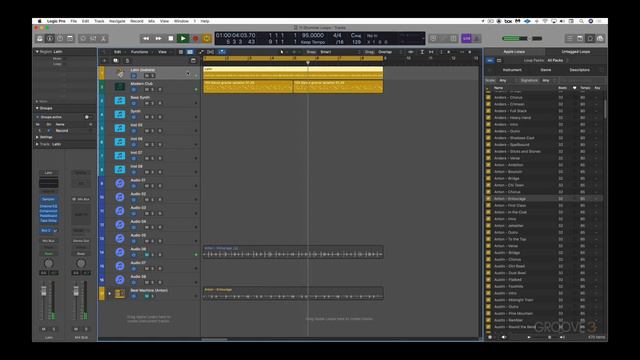Open the File menu in menu bar
Viewport: 640px width, 360px height.
73,21
